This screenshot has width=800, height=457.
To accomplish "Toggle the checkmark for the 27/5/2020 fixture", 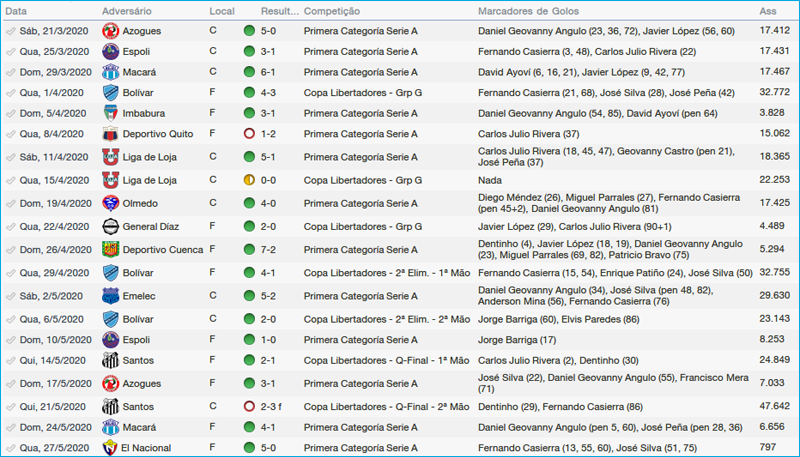I will tap(10, 448).
